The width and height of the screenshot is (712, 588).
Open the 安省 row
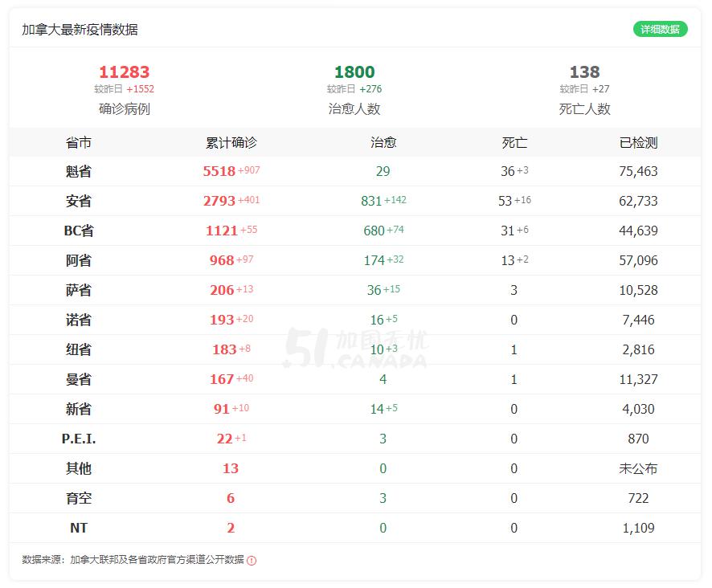pyautogui.click(x=355, y=201)
